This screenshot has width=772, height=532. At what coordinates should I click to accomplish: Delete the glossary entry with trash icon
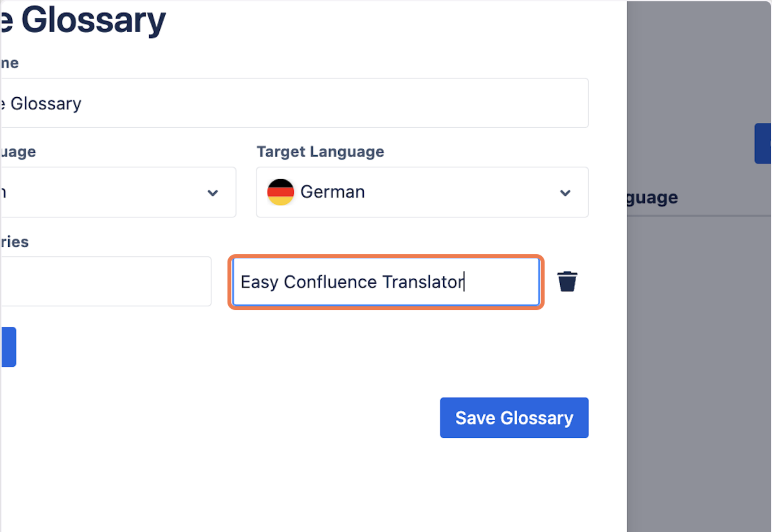click(567, 281)
